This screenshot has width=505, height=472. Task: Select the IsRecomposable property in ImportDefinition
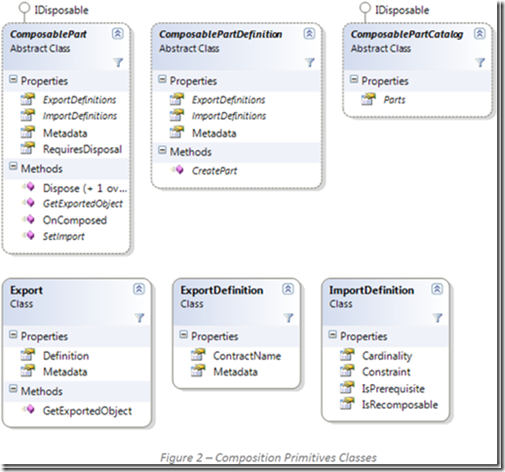tap(400, 405)
